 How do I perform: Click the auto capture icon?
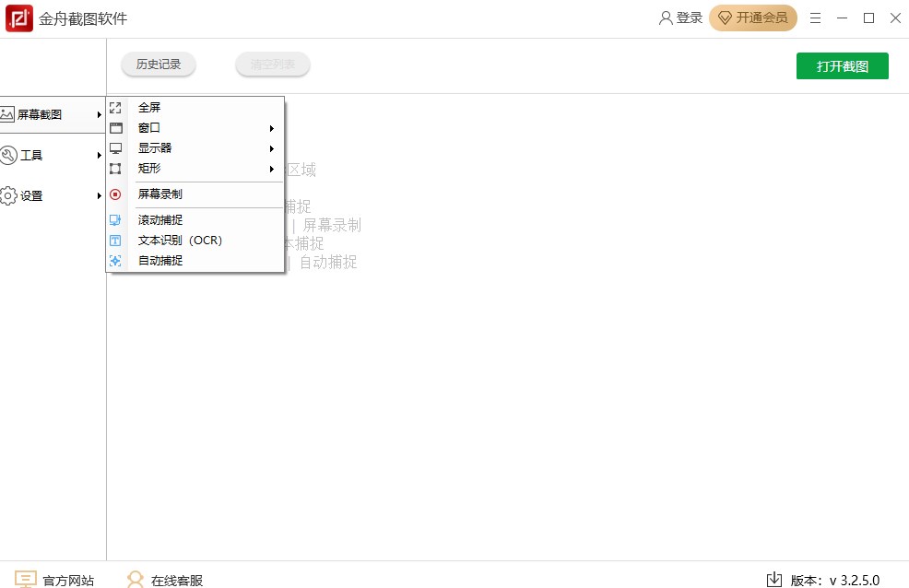[115, 261]
